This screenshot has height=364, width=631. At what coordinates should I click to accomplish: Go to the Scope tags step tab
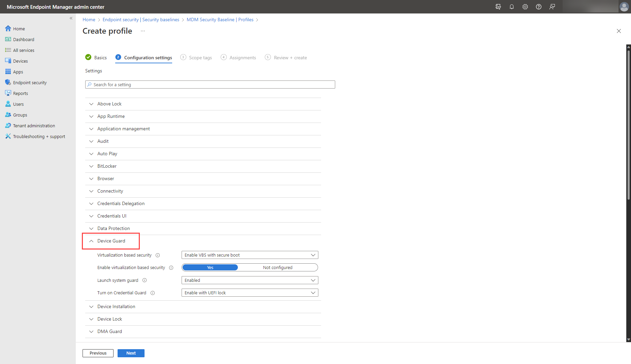[x=196, y=58]
